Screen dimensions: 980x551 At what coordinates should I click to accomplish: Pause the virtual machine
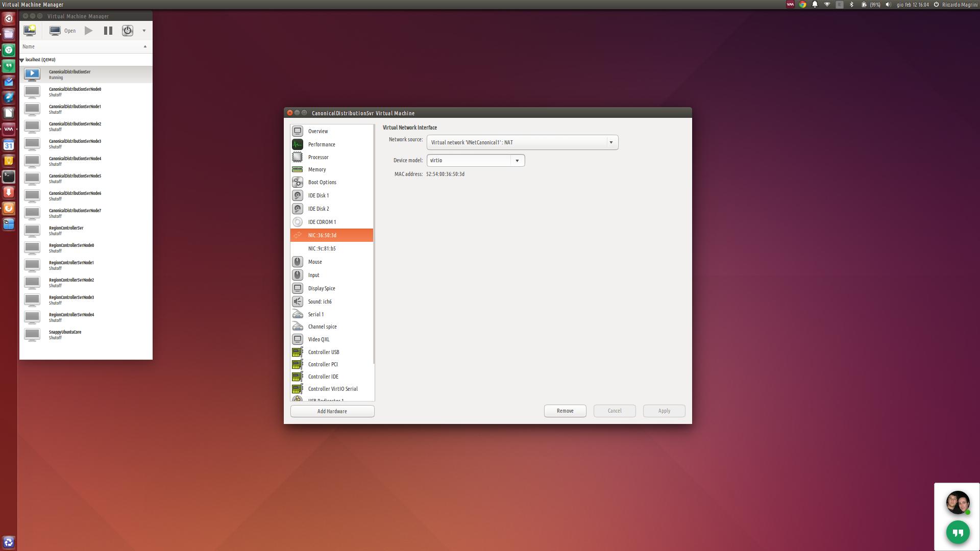point(108,31)
